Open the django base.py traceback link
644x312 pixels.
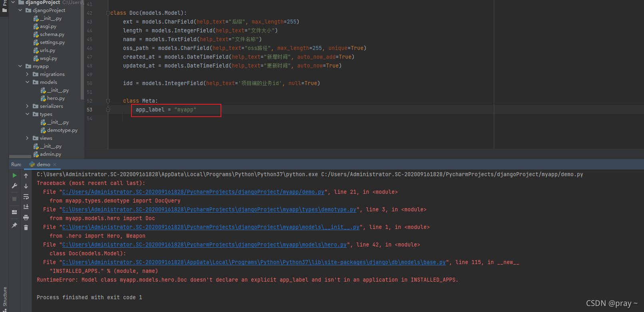[254, 262]
